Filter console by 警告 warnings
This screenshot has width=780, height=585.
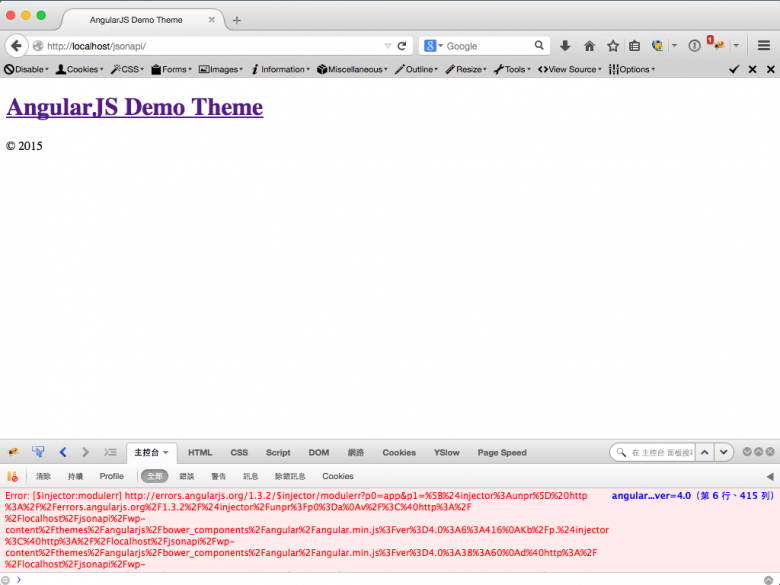point(218,477)
